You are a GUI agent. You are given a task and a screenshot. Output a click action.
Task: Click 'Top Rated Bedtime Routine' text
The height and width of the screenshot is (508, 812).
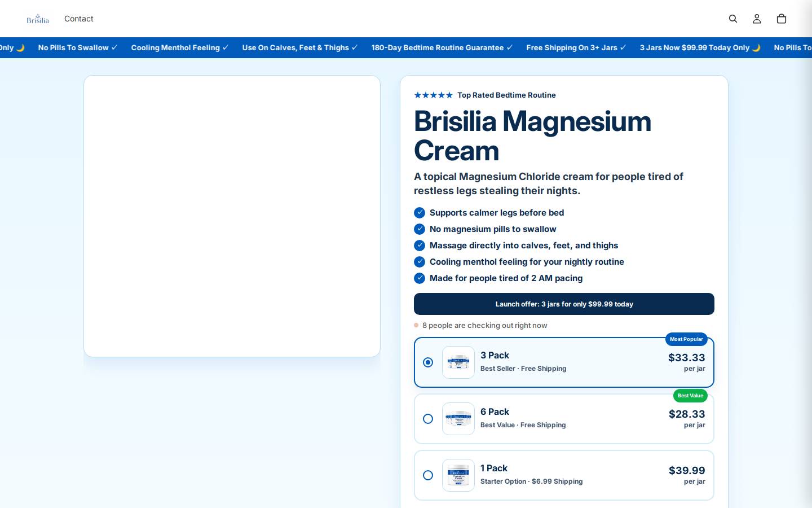click(x=506, y=95)
